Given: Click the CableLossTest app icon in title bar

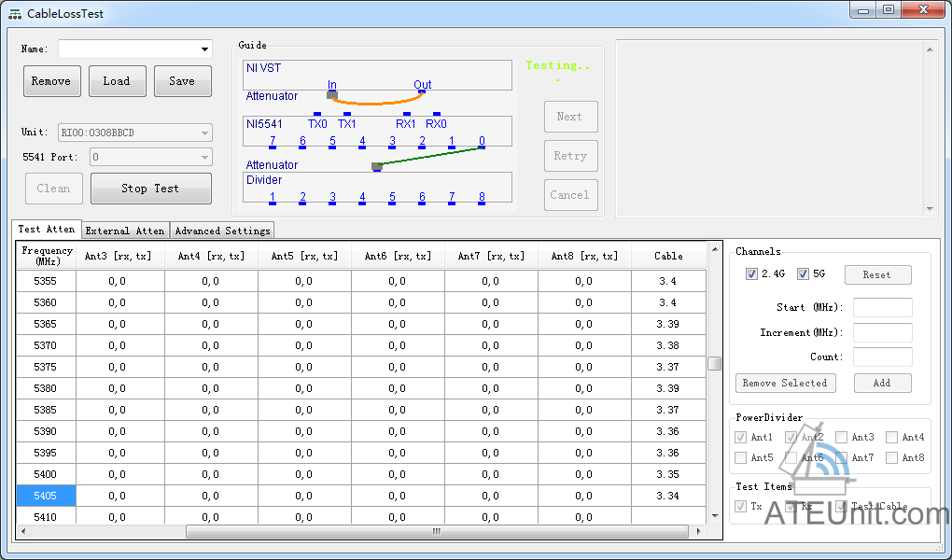Looking at the screenshot, I should 15,14.
